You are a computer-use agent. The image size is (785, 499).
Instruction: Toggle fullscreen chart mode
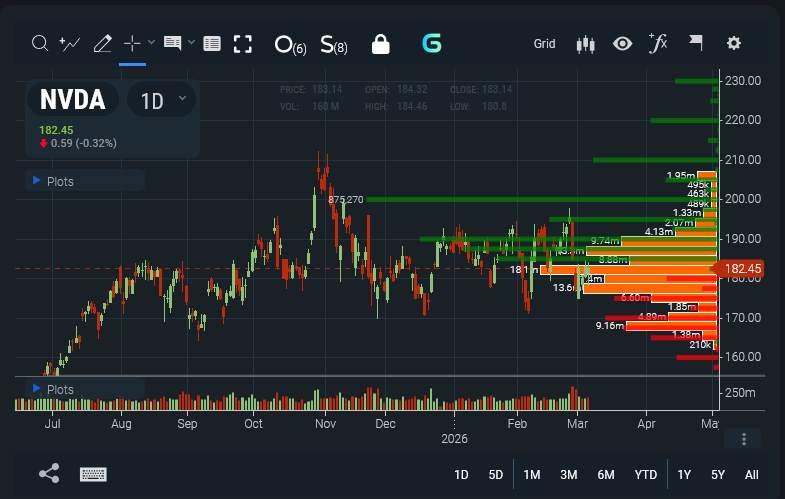(243, 44)
